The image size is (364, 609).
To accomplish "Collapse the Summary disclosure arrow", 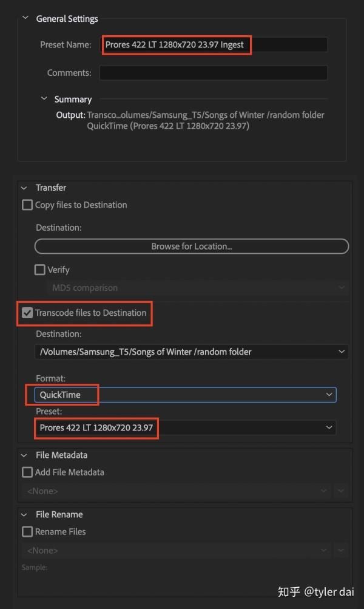I will point(44,99).
